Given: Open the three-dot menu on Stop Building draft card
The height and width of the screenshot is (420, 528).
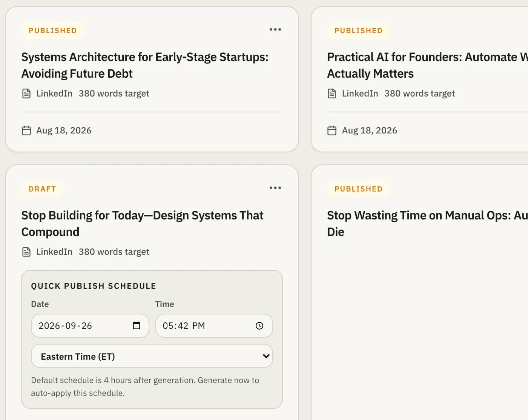Looking at the screenshot, I should tap(275, 188).
